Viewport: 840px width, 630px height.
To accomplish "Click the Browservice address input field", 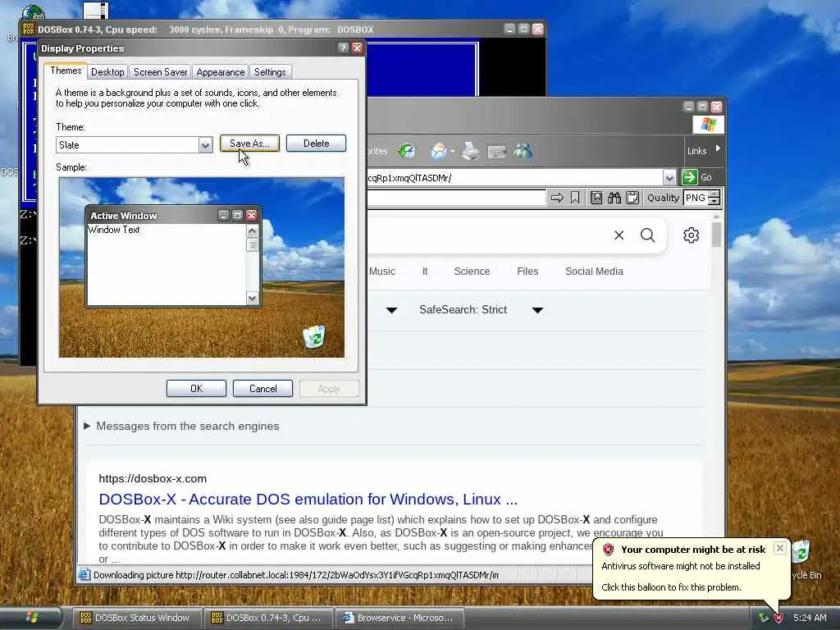I will click(456, 198).
